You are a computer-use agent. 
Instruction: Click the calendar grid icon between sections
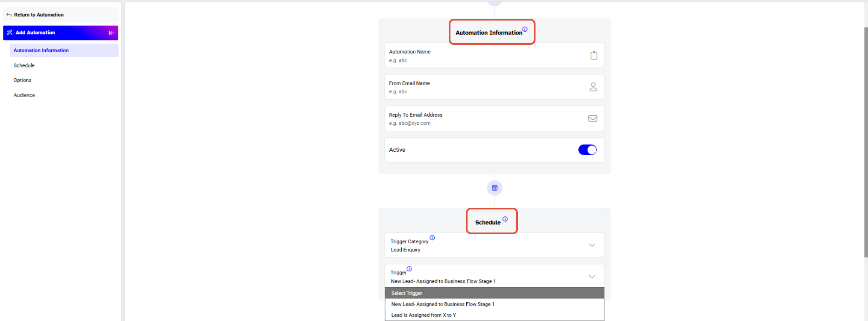[x=494, y=188]
